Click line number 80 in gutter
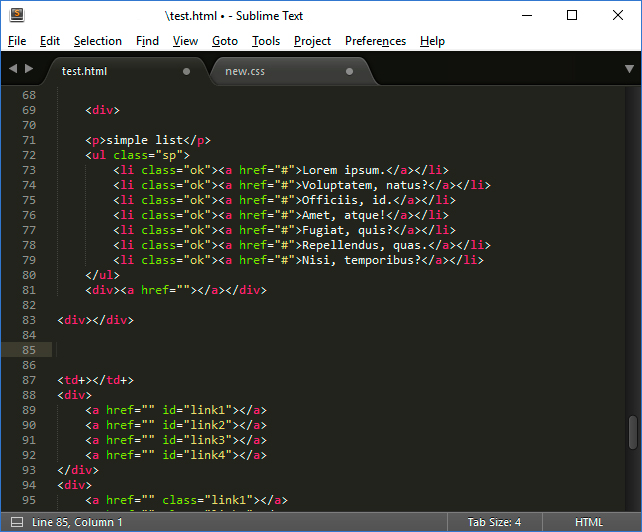The width and height of the screenshot is (642, 532). click(x=29, y=275)
